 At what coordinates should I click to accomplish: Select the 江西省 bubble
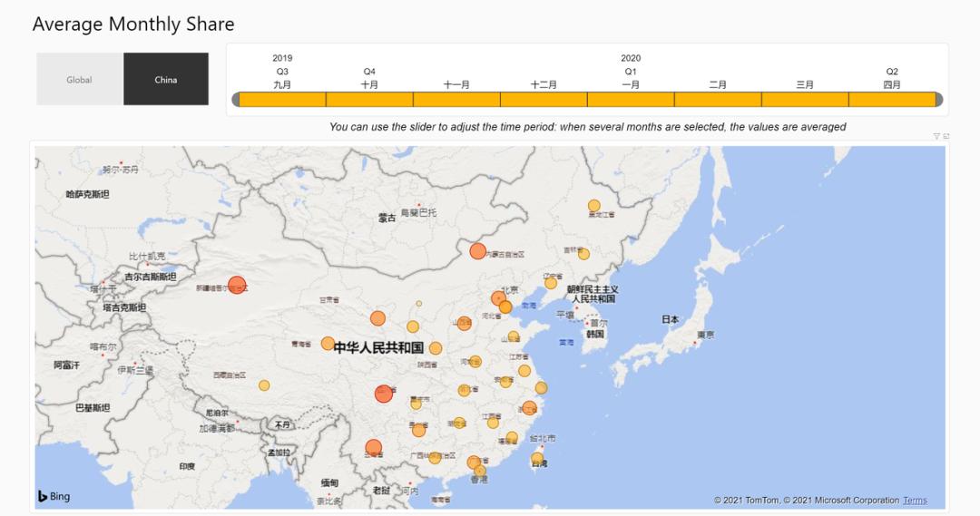pyautogui.click(x=493, y=423)
